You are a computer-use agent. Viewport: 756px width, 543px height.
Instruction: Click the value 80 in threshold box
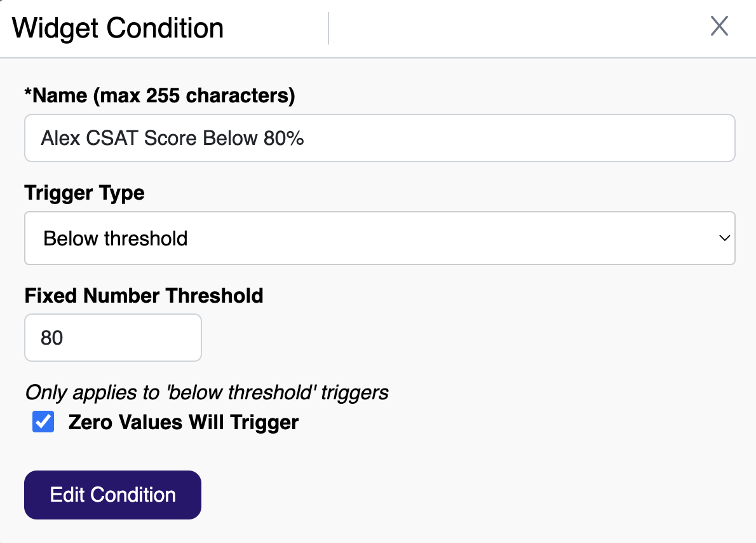pos(52,338)
